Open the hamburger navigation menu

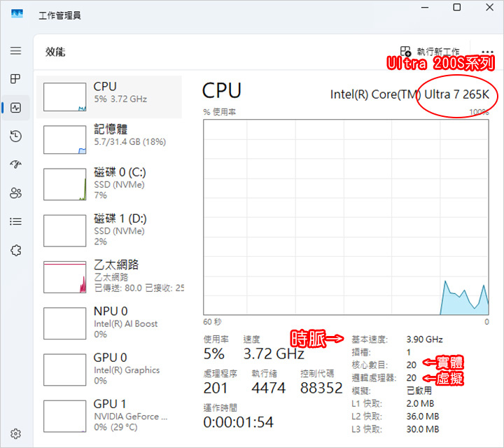(15, 51)
